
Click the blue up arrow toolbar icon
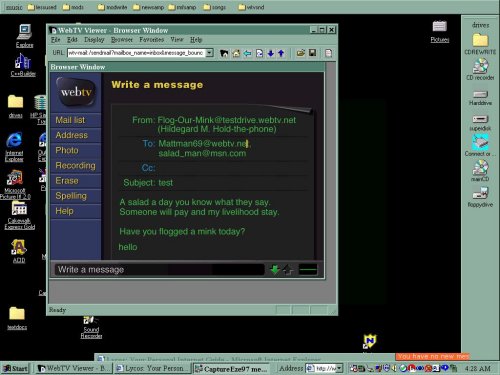(x=281, y=53)
